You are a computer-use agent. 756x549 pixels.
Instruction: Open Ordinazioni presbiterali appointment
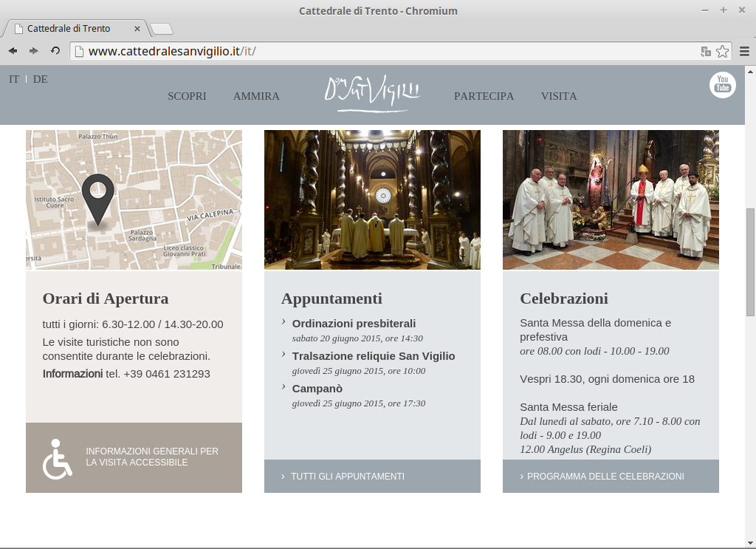click(x=354, y=324)
